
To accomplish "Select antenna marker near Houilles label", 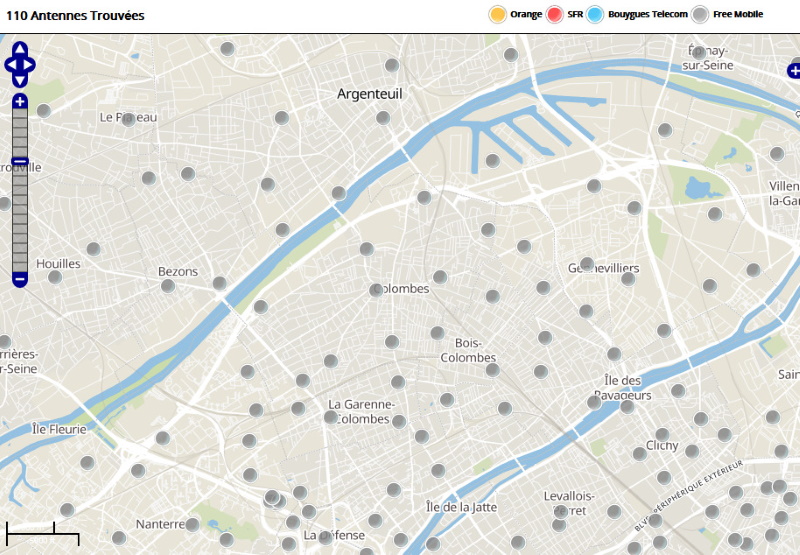I will (x=55, y=277).
